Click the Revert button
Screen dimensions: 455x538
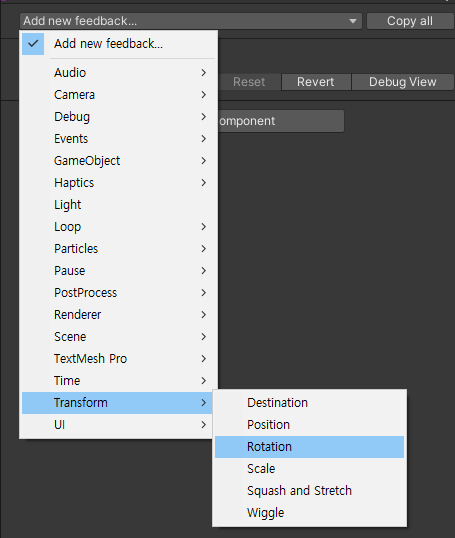pos(316,82)
